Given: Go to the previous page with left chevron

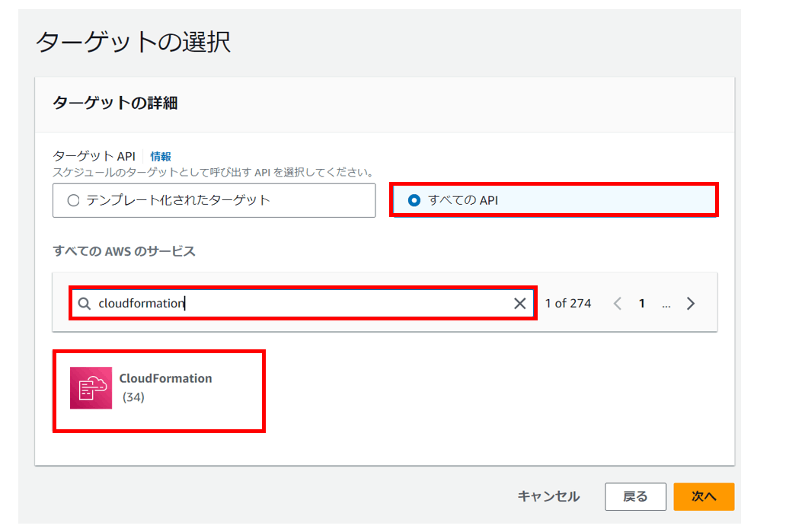Looking at the screenshot, I should click(x=618, y=303).
